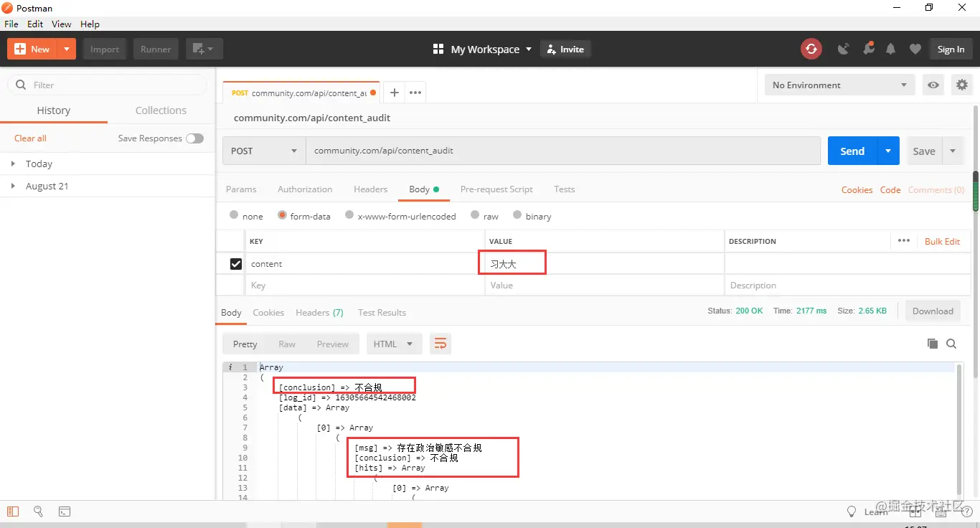Click the line 1 info marker in gutter
This screenshot has width=980, height=528.
pyautogui.click(x=230, y=367)
